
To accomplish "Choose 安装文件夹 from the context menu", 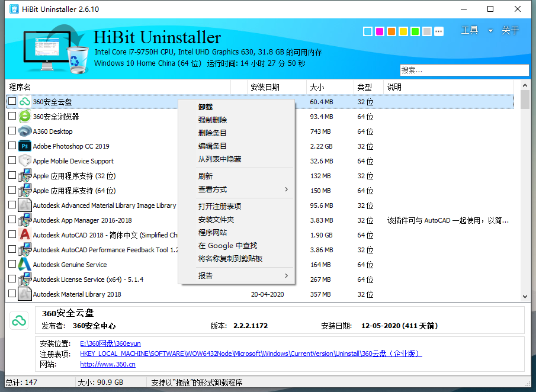I will (236, 220).
